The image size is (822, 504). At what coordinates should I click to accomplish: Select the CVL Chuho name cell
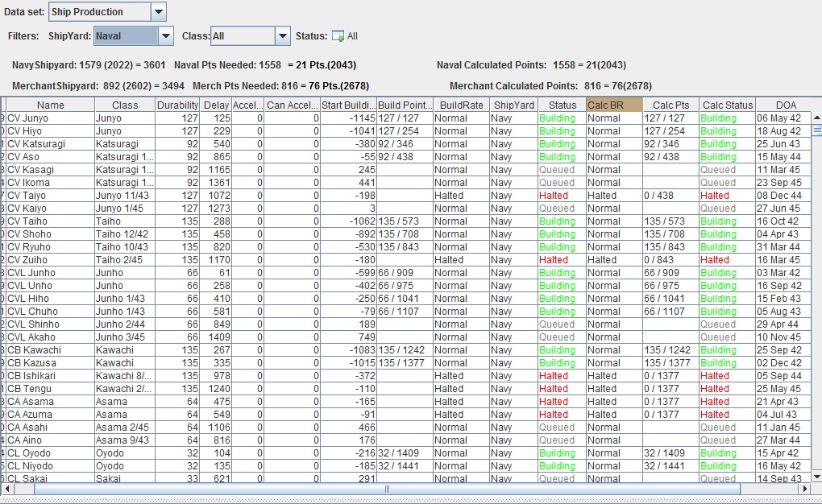[x=50, y=312]
